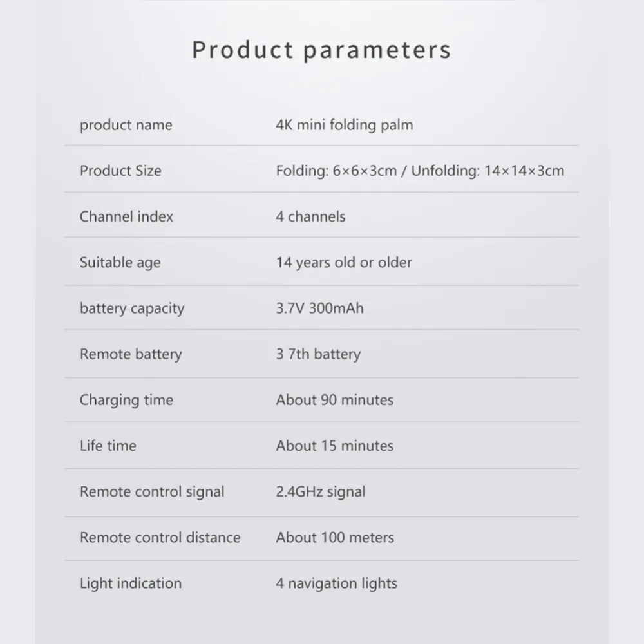Select the Channel index label

click(126, 216)
